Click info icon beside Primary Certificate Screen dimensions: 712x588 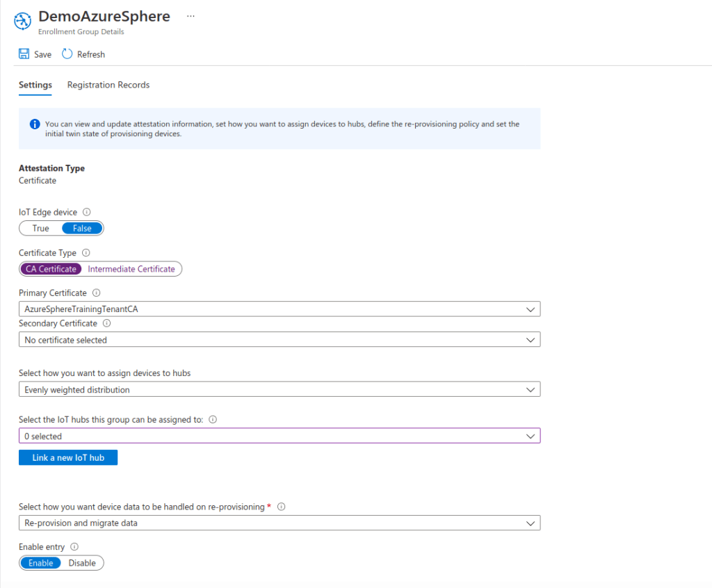[97, 293]
